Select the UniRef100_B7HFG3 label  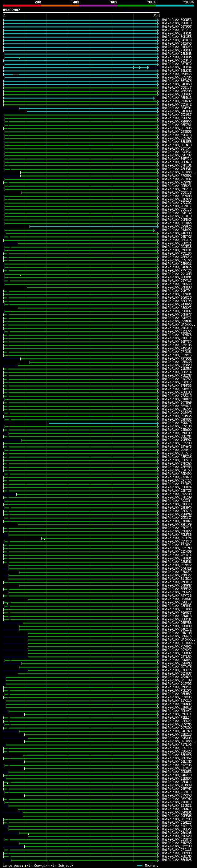(176, 386)
